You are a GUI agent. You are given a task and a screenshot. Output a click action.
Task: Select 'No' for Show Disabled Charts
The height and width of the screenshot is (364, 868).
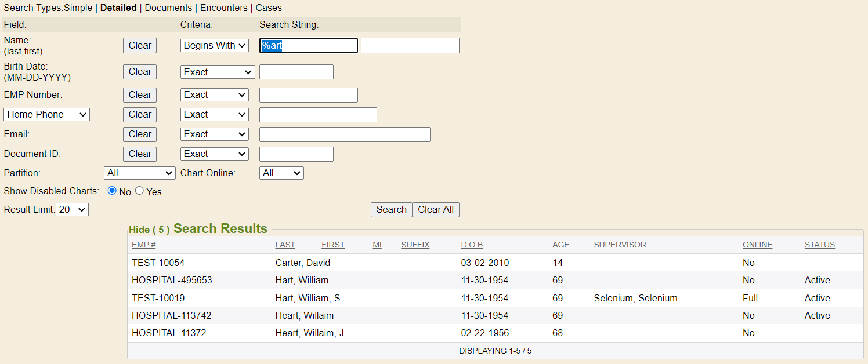pos(112,191)
